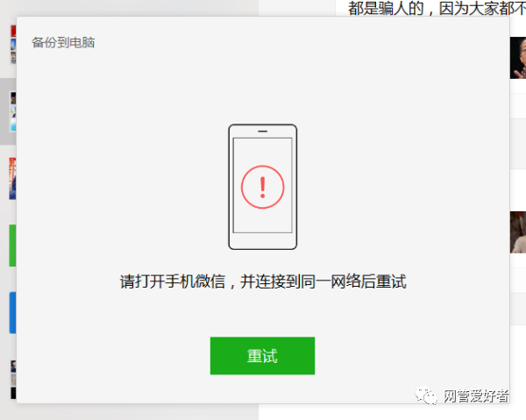
Task: Open the top-right man with glasses thumbnail
Action: click(518, 58)
